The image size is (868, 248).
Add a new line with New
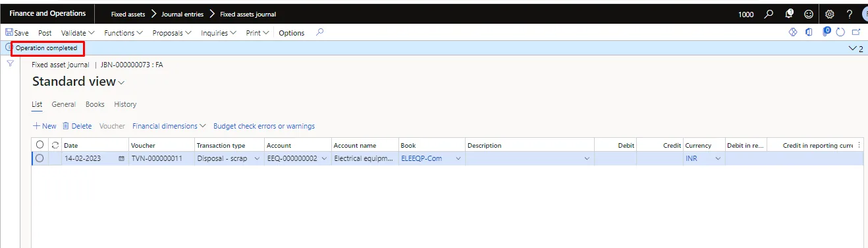pos(45,126)
